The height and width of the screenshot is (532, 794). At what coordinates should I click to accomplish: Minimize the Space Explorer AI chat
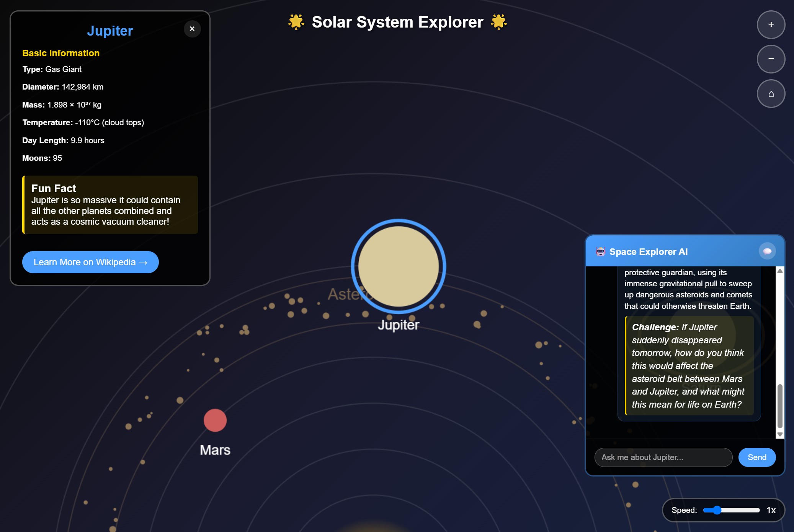click(767, 251)
